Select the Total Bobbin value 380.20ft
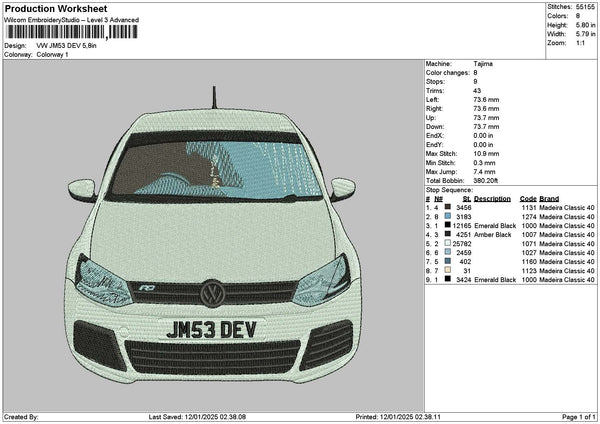 point(486,181)
